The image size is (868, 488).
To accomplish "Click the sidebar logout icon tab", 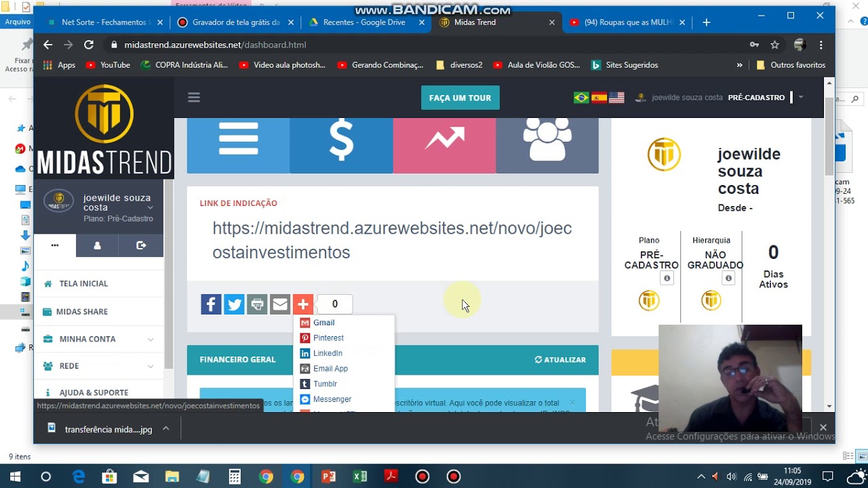I will point(141,245).
